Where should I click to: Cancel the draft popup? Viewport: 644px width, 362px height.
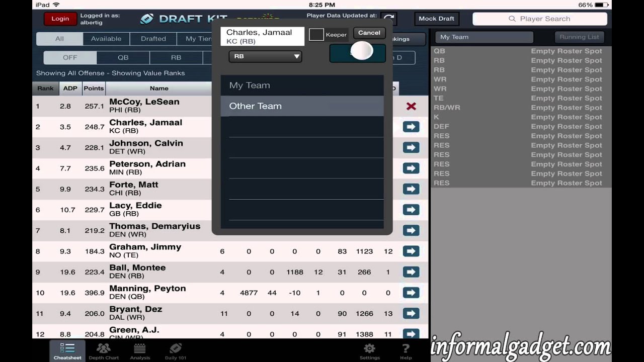click(x=369, y=33)
